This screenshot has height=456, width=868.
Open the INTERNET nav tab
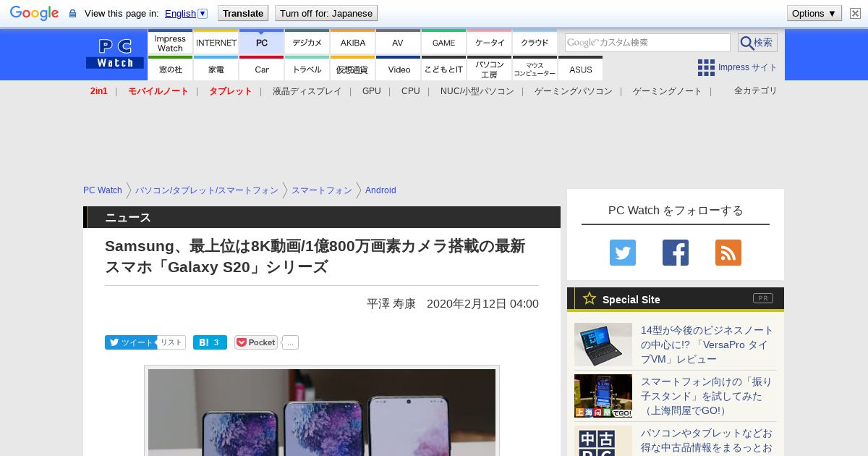[x=216, y=43]
